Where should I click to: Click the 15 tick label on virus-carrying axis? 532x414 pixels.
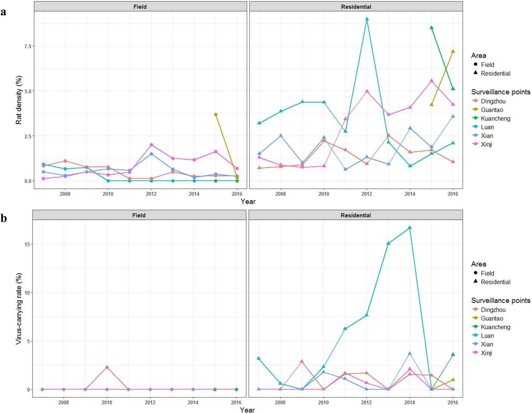tap(27, 244)
